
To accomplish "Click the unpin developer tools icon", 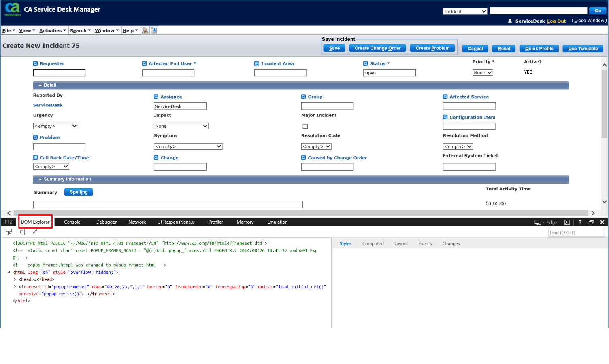I will pyautogui.click(x=591, y=222).
